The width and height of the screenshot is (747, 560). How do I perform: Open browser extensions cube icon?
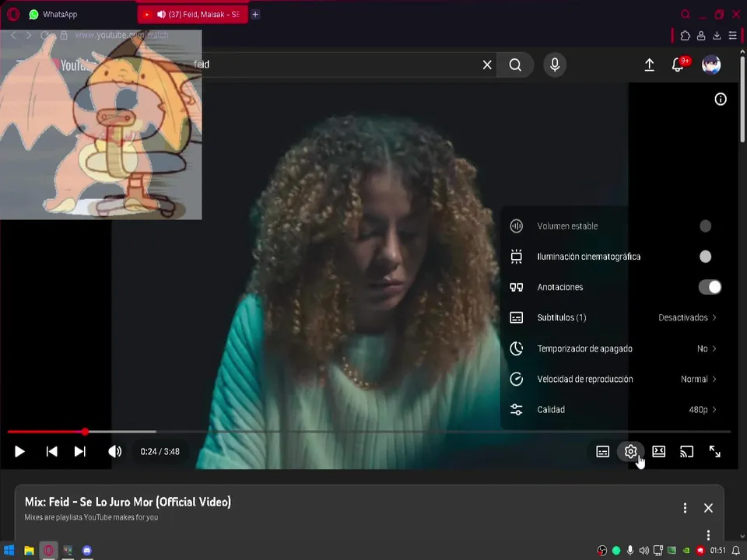tap(685, 35)
